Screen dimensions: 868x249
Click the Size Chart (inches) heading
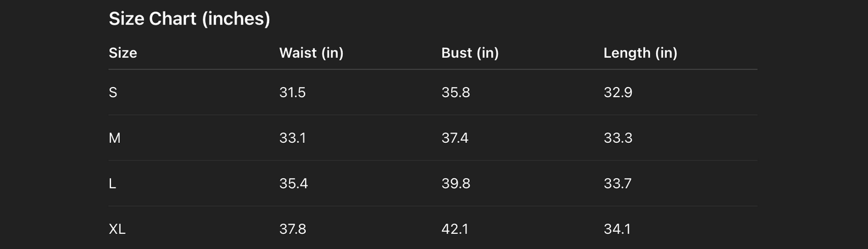tap(189, 19)
